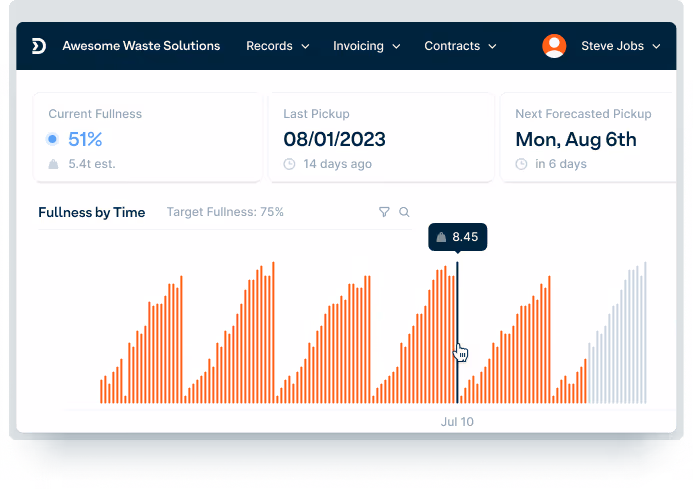Click the 8.45 chart tooltip
This screenshot has height=489, width=693.
[x=457, y=237]
